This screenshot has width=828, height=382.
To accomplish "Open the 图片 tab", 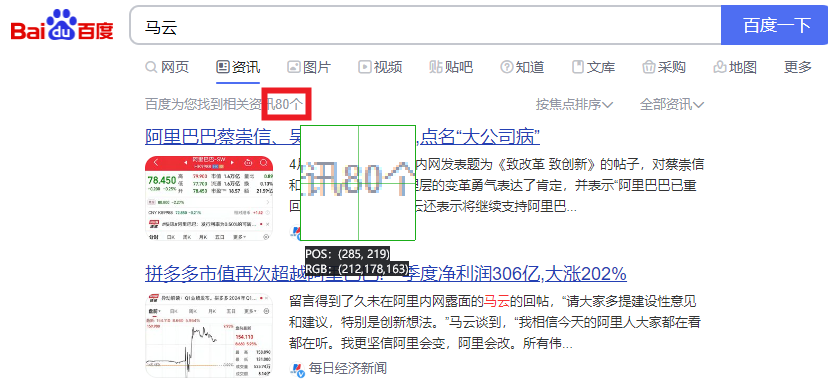I will click(309, 67).
